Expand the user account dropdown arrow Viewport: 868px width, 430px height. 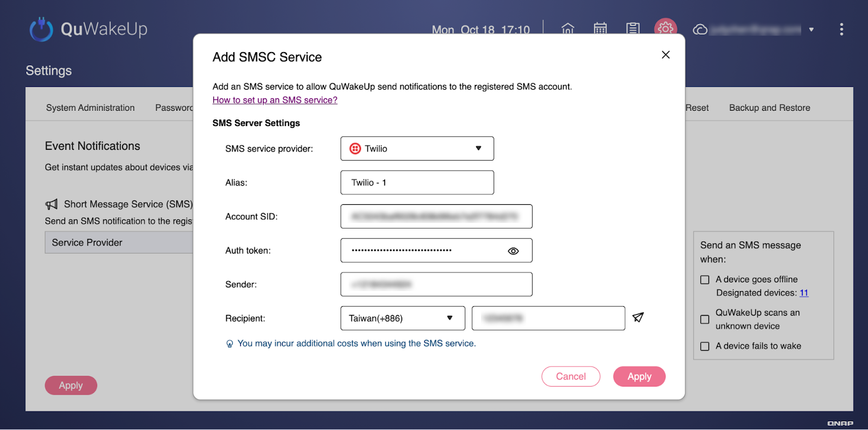pos(811,30)
